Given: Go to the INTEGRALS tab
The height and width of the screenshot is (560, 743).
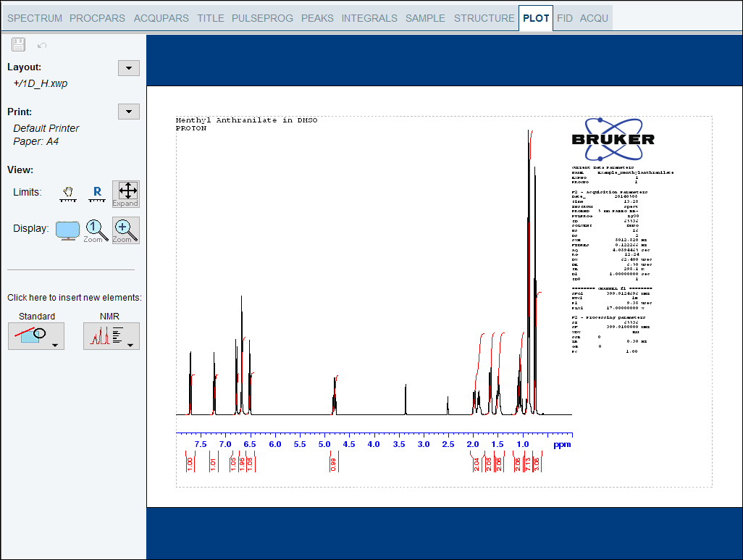Looking at the screenshot, I should click(369, 18).
